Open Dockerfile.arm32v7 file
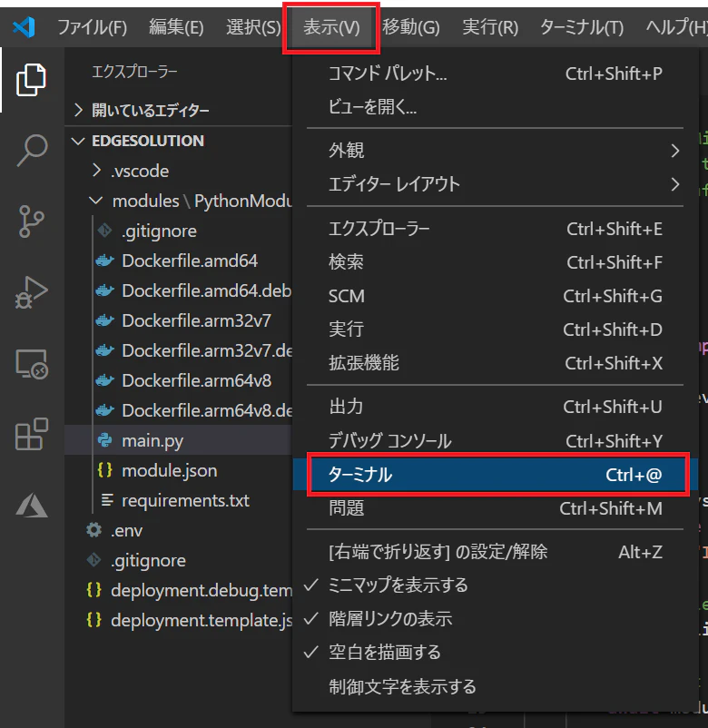 [x=178, y=320]
